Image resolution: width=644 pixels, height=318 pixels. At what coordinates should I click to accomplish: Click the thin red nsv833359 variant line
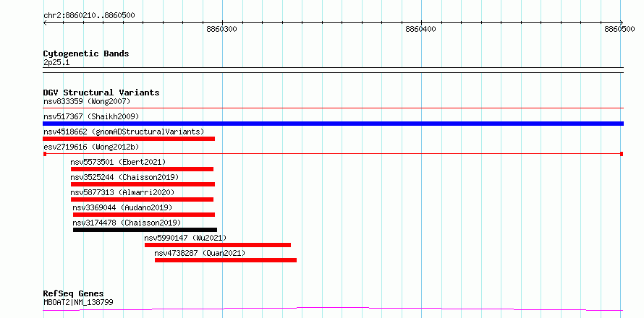pos(334,108)
